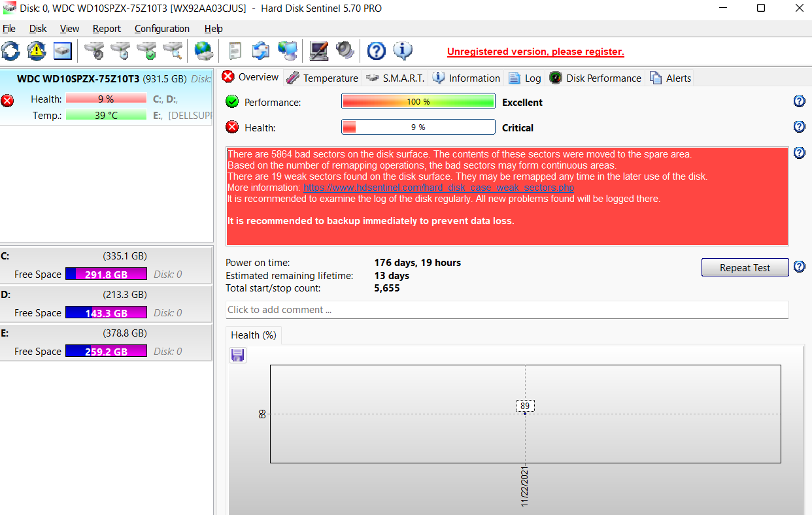Click the Click to add comment field
Screen dimensions: 812x515
tap(507, 310)
